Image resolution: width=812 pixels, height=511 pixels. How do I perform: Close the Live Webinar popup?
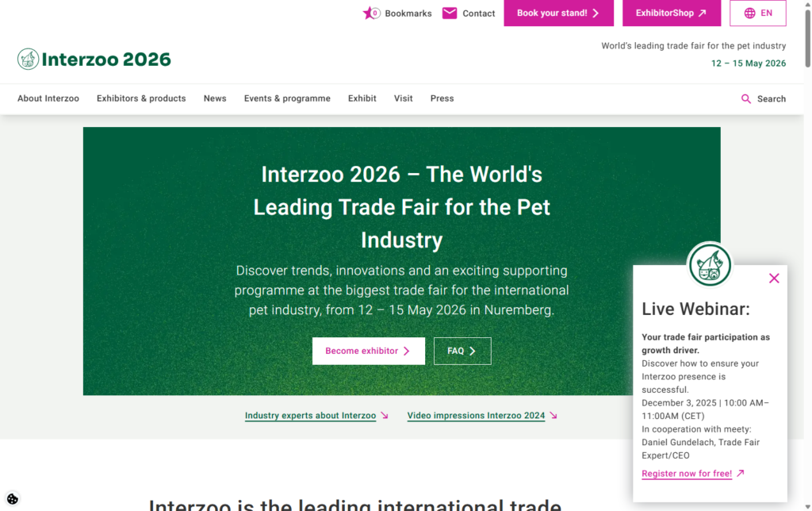pyautogui.click(x=774, y=279)
